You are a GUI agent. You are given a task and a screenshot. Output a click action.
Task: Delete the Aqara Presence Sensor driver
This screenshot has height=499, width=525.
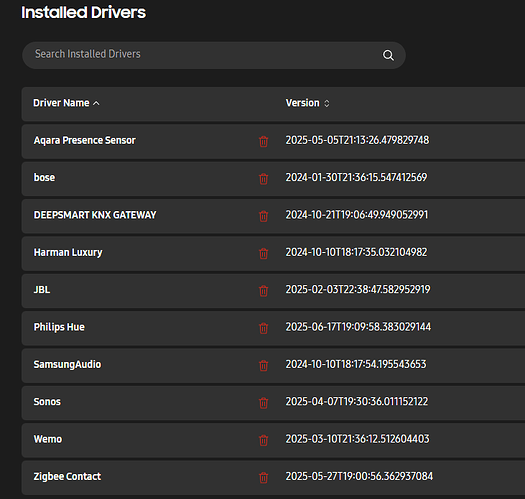coord(264,141)
